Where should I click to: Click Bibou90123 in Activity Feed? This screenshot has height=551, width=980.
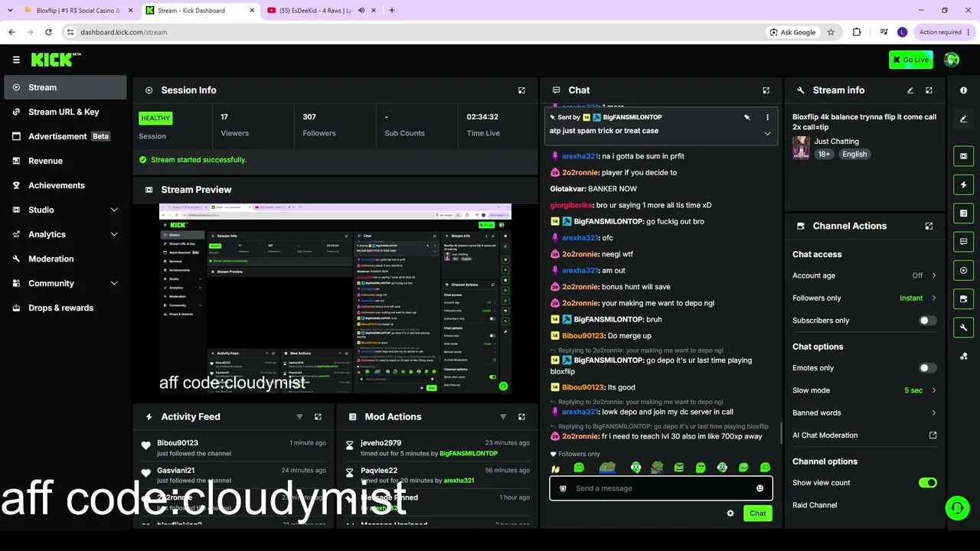coord(178,443)
